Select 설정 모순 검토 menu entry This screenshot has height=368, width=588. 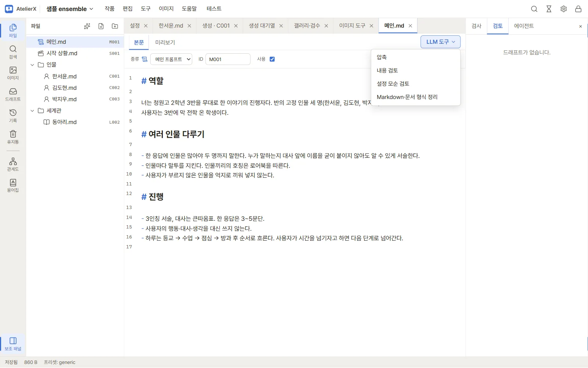[416, 84]
